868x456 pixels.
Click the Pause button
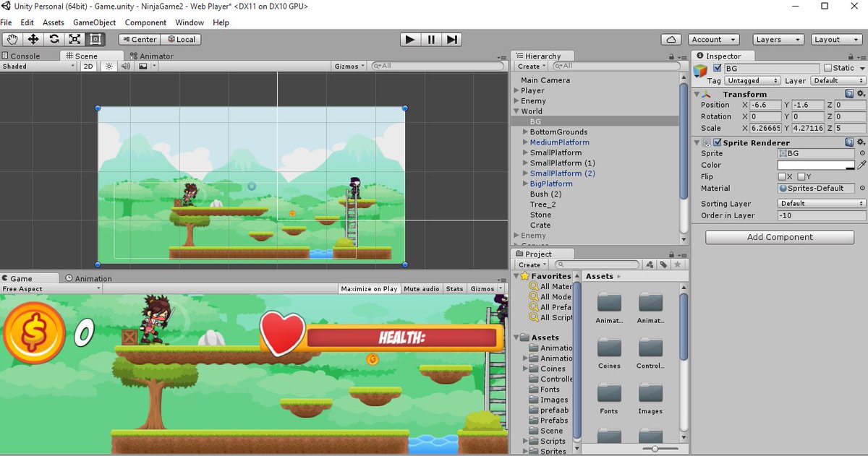[x=431, y=40]
